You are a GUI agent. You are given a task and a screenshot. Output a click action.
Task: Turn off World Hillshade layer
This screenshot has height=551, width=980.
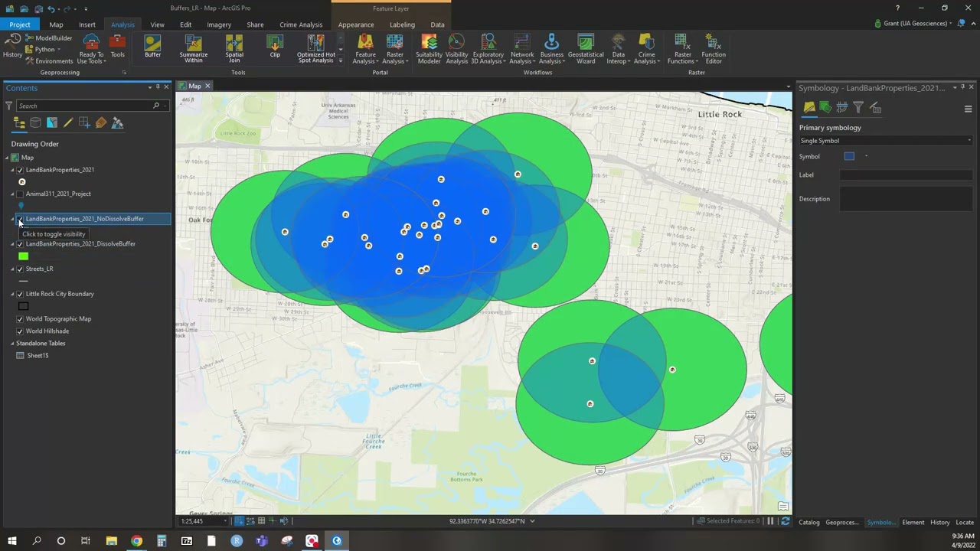[x=20, y=331]
